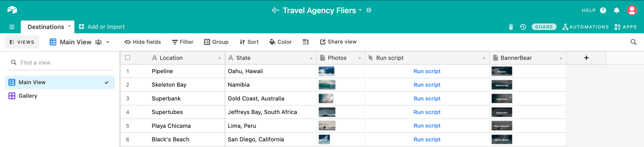The image size is (644, 147).
Task: Click the SHARE button
Action: 544,27
